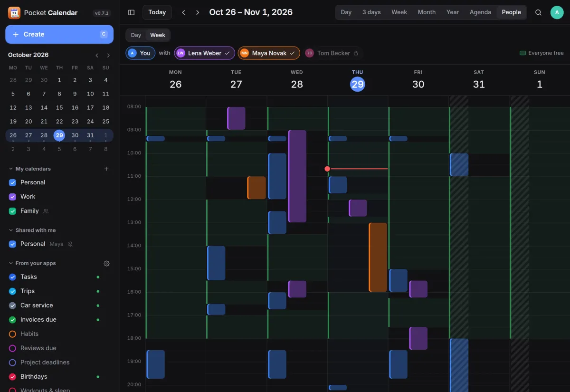Viewport: 570px width, 392px height.
Task: Go to previous week arrow in header
Action: click(184, 12)
